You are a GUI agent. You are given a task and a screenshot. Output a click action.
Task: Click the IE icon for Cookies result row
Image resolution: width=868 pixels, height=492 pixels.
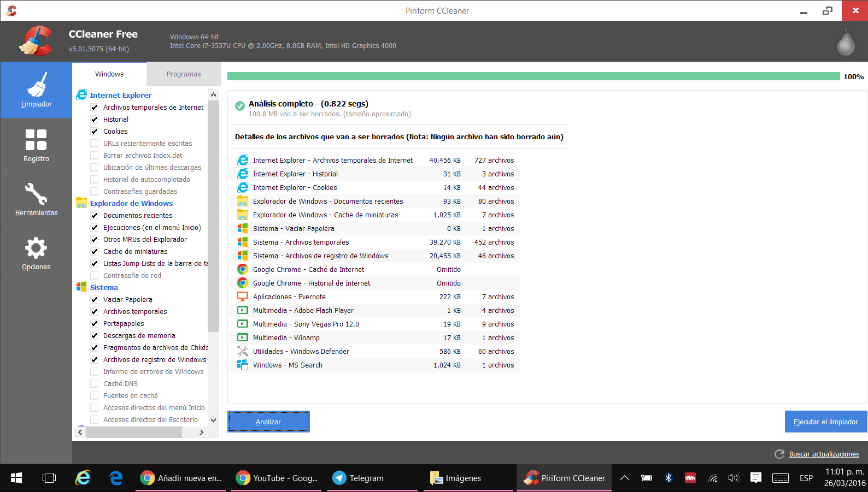(242, 187)
